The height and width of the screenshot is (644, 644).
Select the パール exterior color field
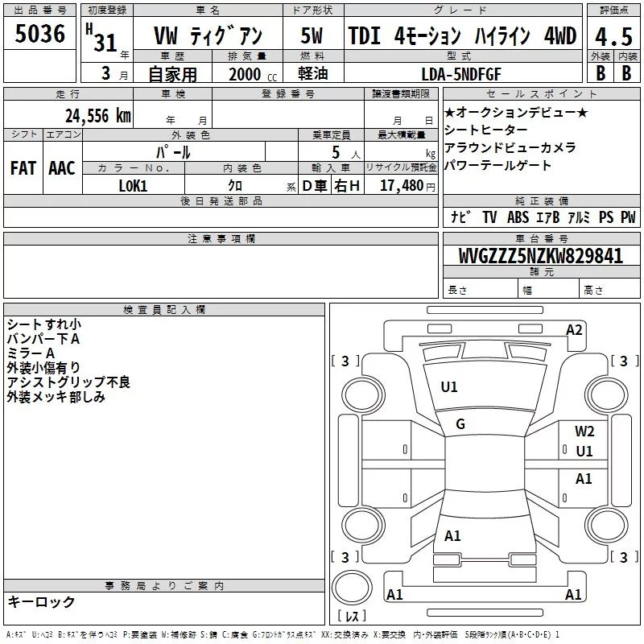[173, 151]
